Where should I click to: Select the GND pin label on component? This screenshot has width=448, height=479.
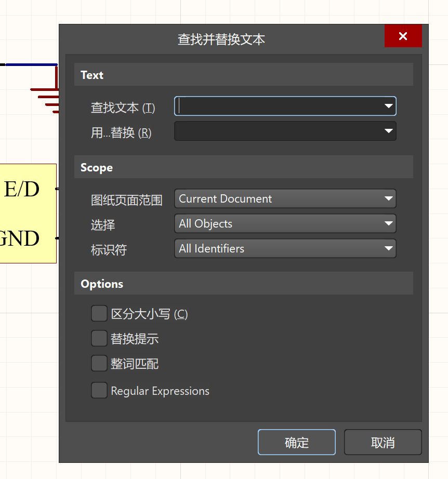point(20,239)
